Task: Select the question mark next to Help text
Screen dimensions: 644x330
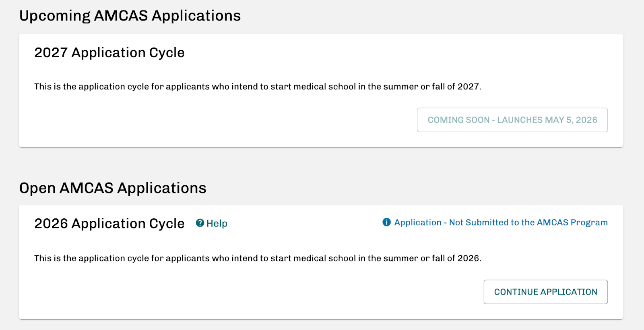Action: coord(200,223)
